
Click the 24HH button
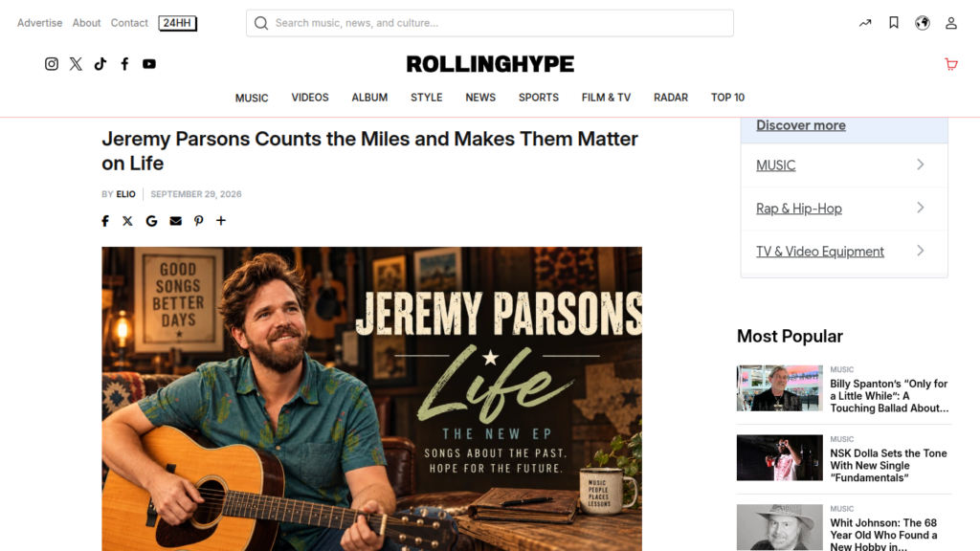(177, 23)
